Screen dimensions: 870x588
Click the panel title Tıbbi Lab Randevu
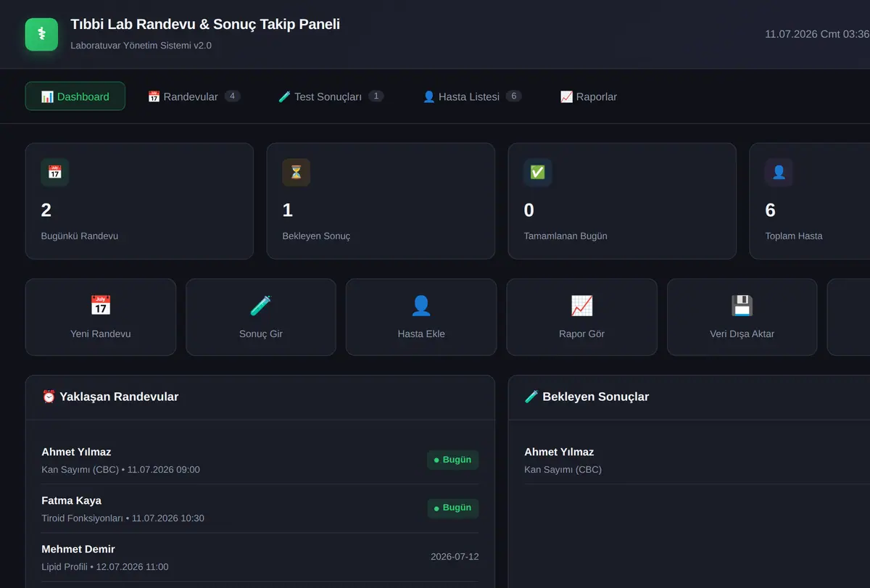[x=205, y=24]
